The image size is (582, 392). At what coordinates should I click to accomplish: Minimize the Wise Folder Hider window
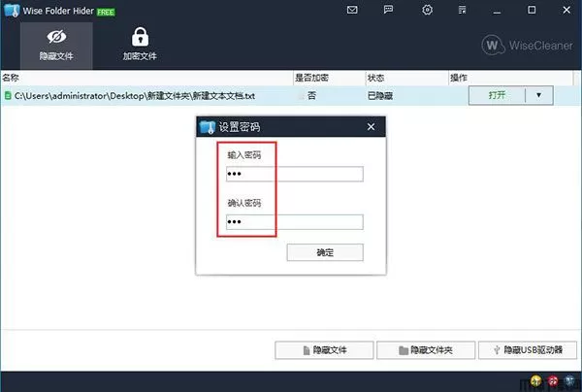[497, 11]
